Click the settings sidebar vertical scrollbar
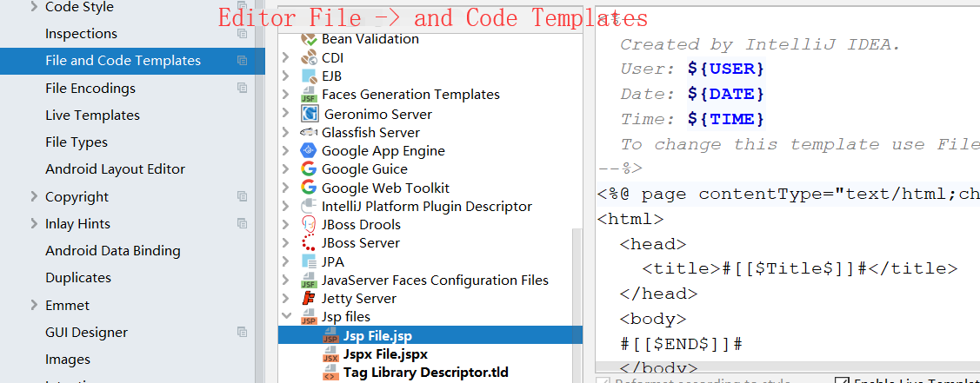 [x=260, y=191]
